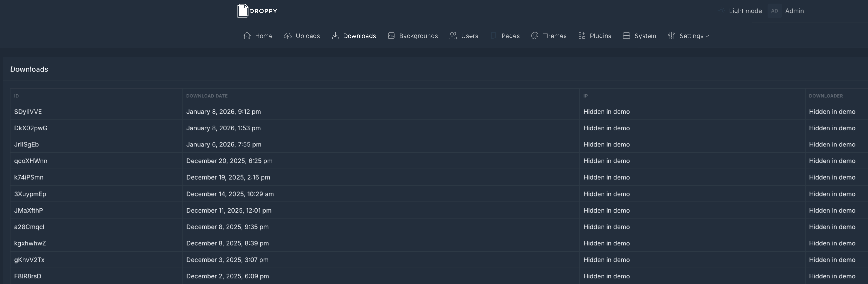
Task: Click the Settings sliders icon
Action: pyautogui.click(x=671, y=36)
